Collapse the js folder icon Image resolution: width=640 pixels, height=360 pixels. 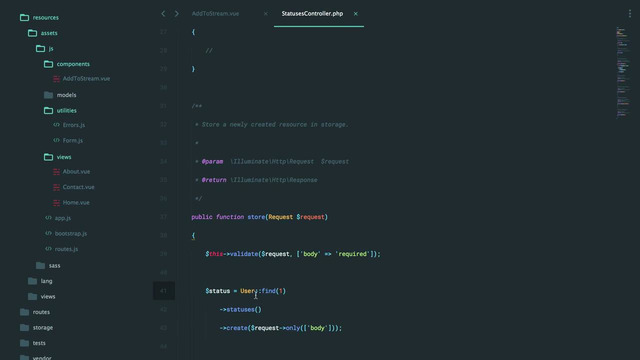point(40,49)
